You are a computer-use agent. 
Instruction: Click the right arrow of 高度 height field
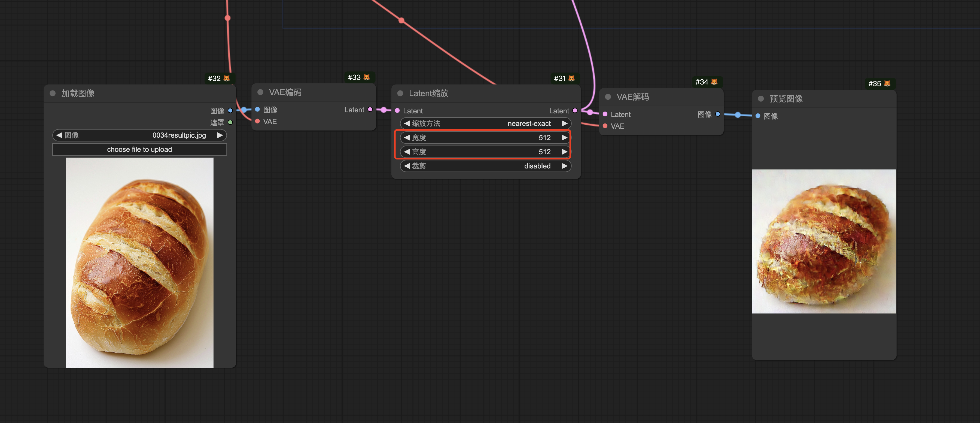point(564,152)
